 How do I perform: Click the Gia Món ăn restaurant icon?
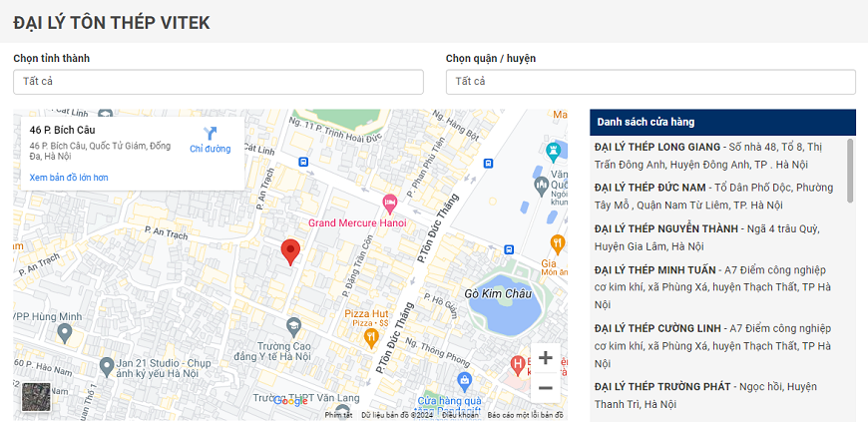558,244
